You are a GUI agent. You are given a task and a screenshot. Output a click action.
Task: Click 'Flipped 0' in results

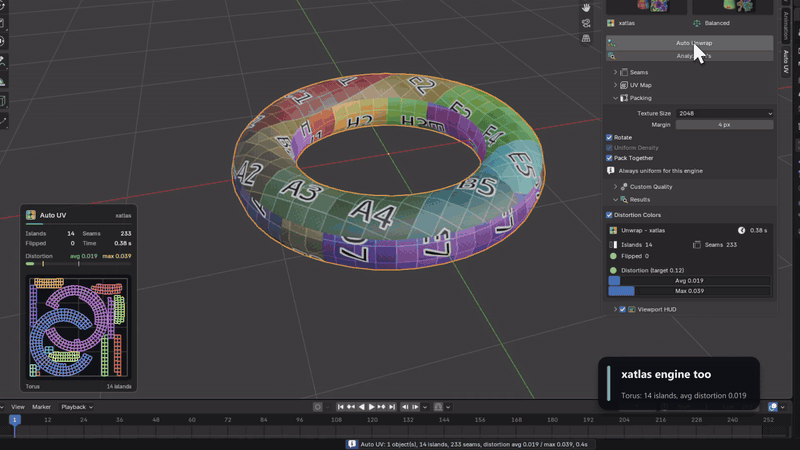tap(635, 256)
